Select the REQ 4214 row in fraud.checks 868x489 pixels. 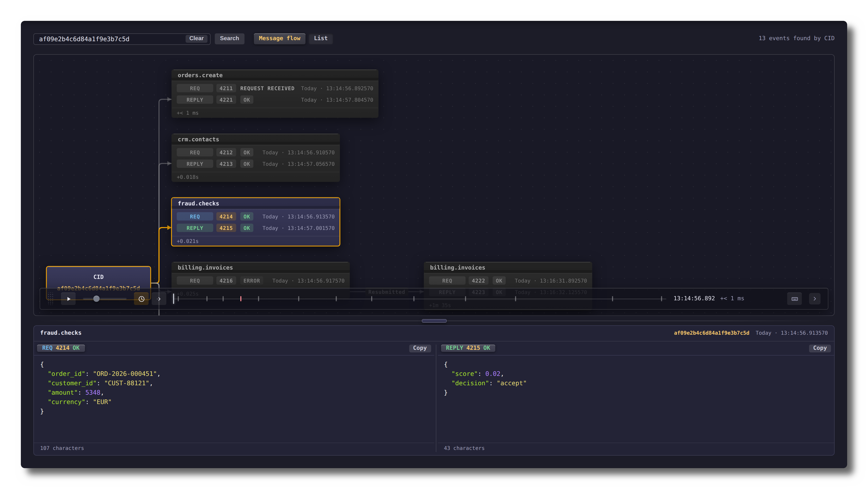point(255,216)
